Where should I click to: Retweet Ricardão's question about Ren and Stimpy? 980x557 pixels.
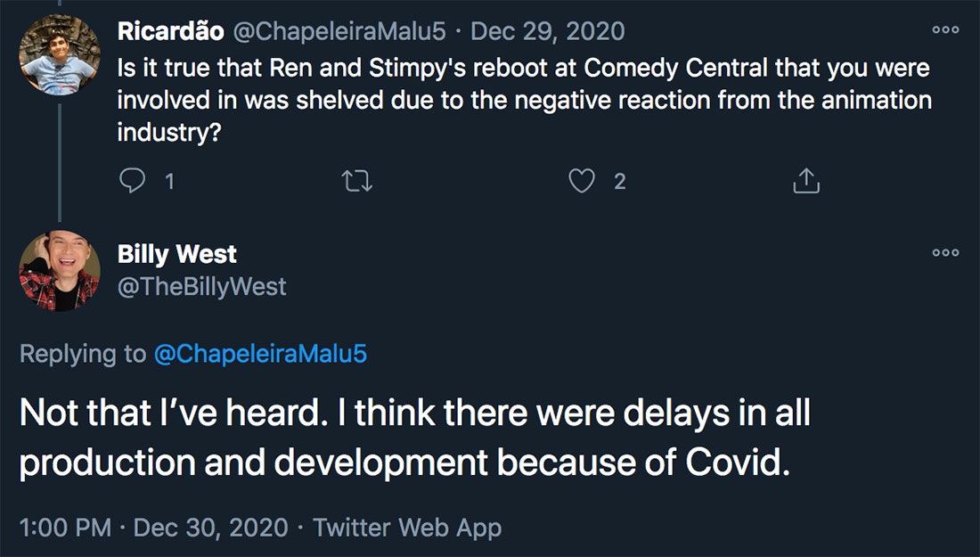[x=356, y=182]
